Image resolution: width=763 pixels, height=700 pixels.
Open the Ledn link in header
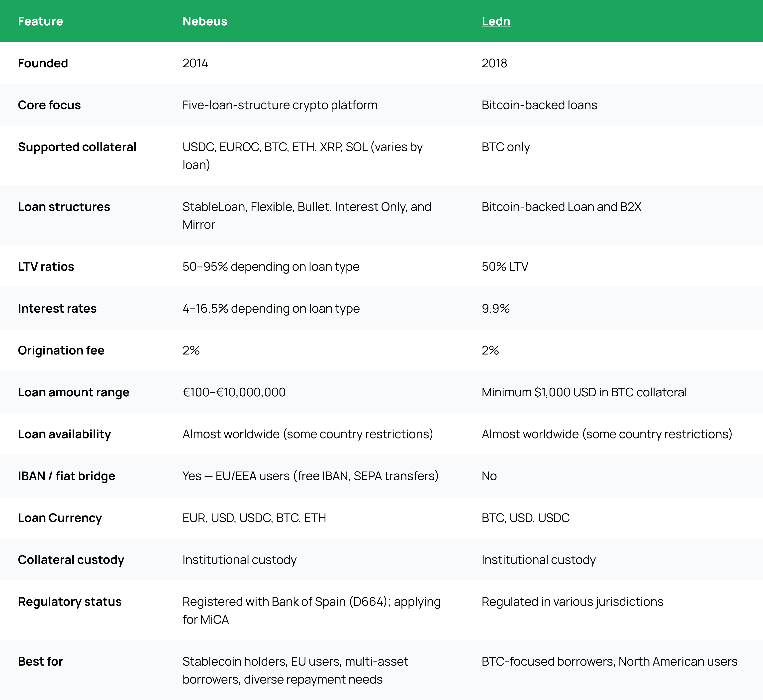(495, 21)
